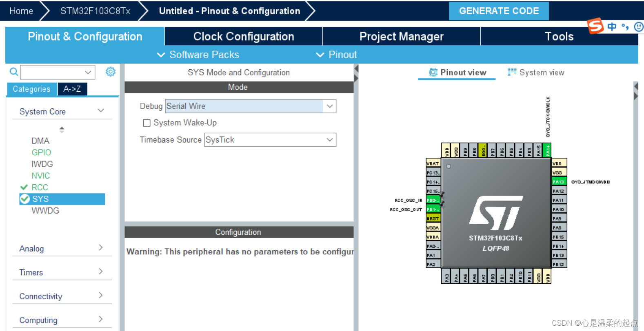Click the sort arrows above DMA list
The height and width of the screenshot is (331, 644).
tap(62, 130)
